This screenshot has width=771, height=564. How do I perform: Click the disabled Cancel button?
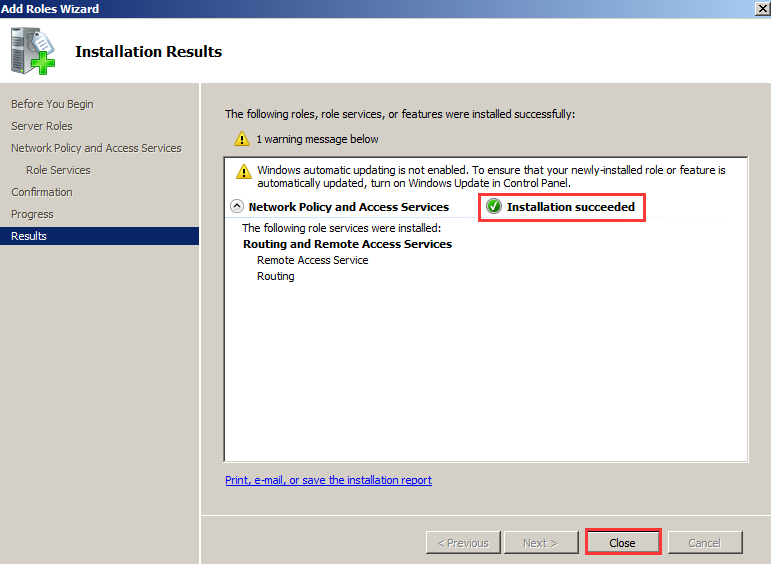coord(705,542)
